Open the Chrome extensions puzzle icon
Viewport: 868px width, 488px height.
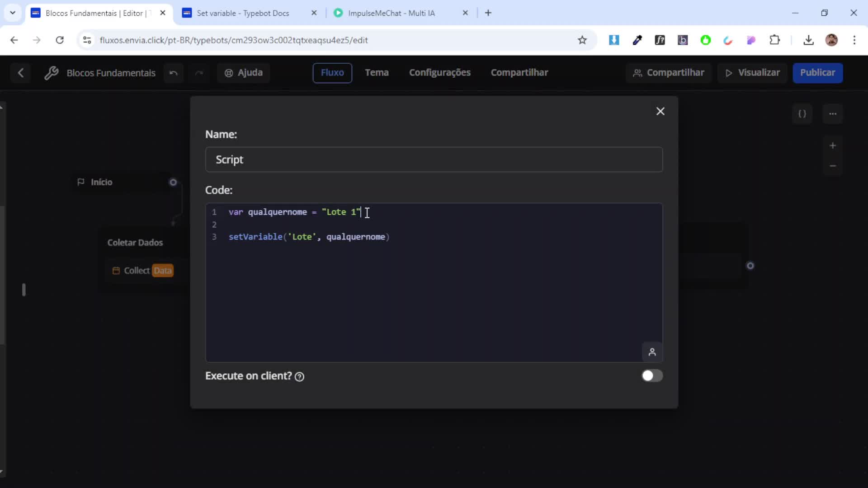[x=775, y=40]
